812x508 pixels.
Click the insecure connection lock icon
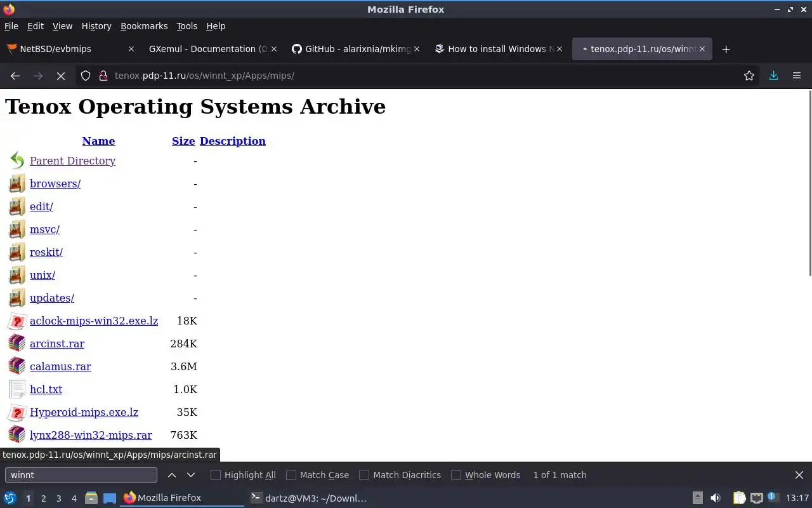(103, 76)
